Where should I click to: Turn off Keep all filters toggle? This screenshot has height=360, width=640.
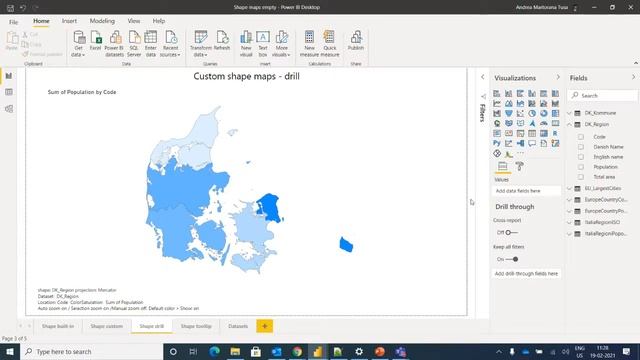[512, 259]
